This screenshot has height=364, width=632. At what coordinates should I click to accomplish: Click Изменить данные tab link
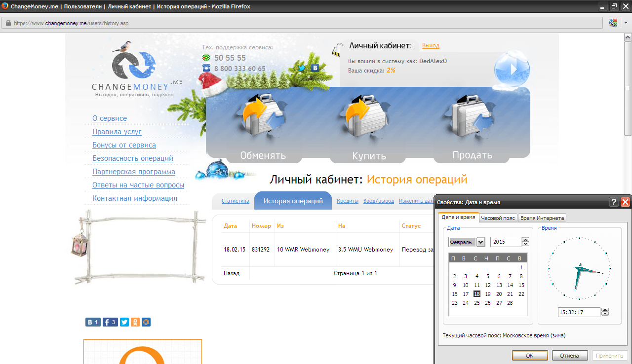coord(417,201)
